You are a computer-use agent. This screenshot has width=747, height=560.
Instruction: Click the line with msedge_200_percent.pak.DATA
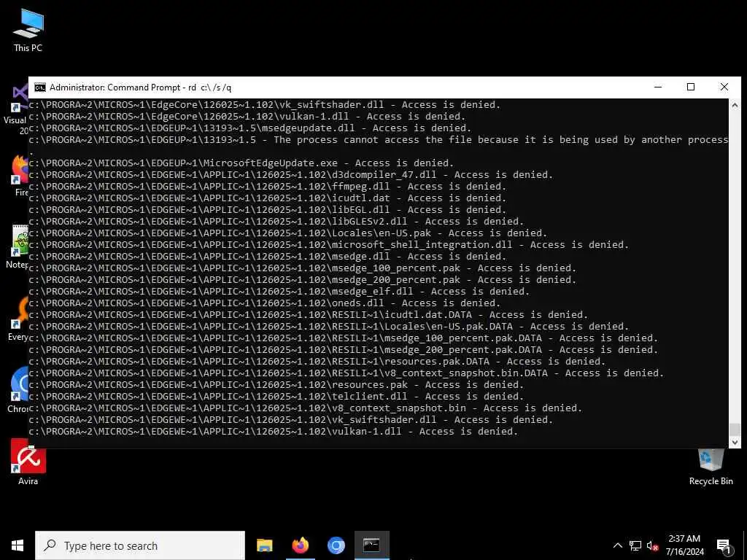(x=343, y=349)
